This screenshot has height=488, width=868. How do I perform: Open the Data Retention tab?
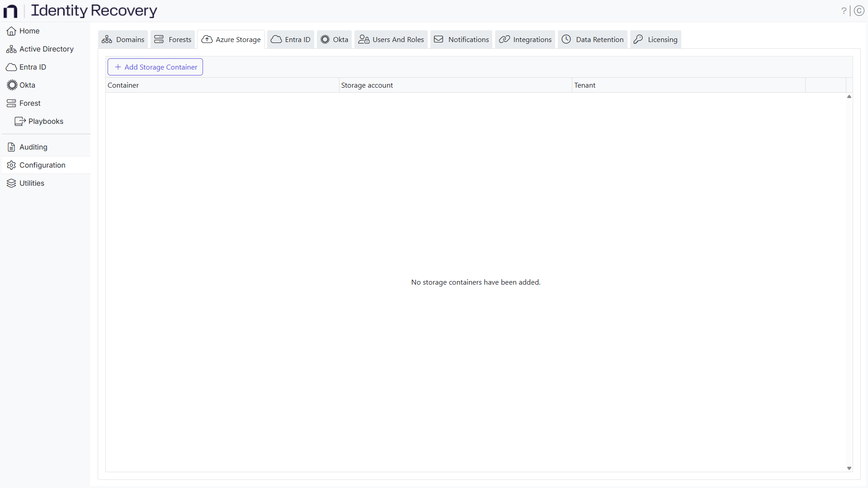[592, 39]
